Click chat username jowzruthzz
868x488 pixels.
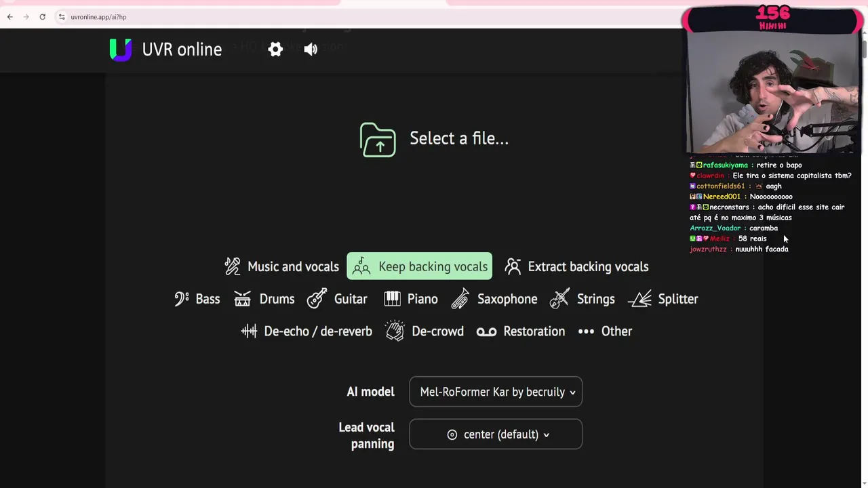click(x=708, y=249)
